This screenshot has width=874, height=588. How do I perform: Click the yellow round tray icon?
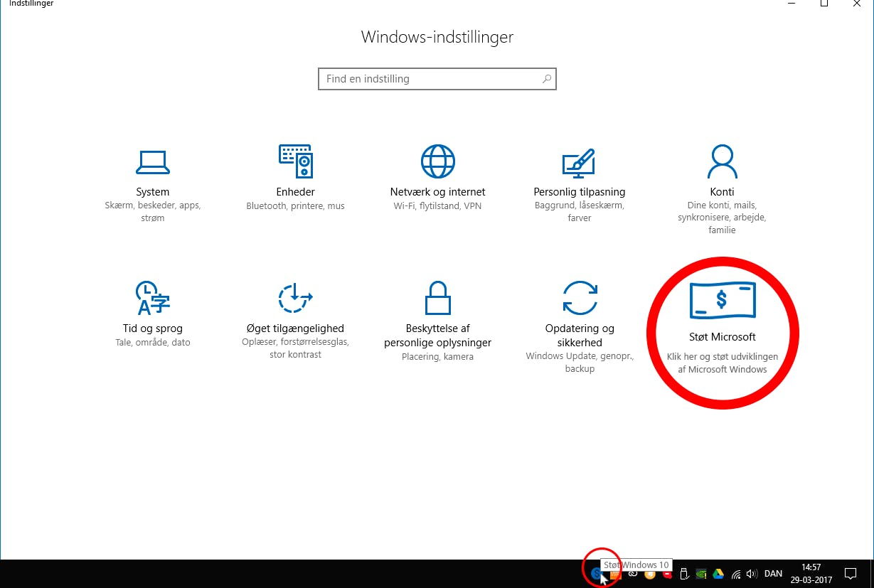650,574
